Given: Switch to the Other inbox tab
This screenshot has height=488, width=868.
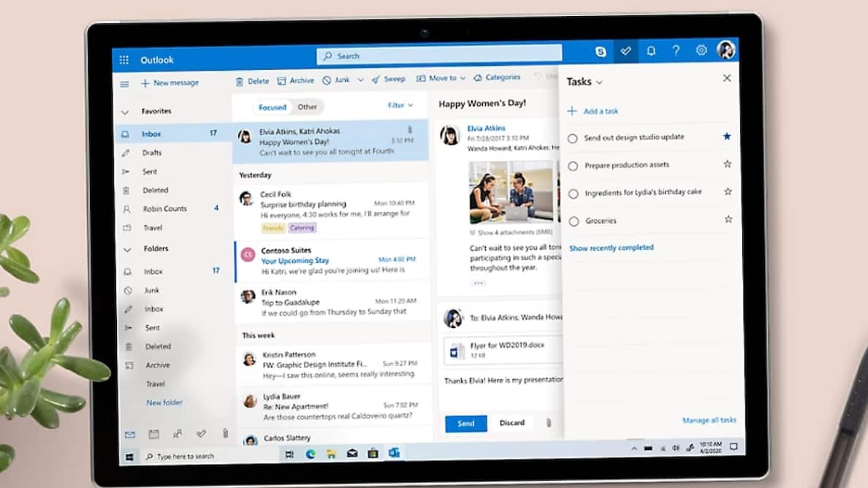Looking at the screenshot, I should click(307, 107).
